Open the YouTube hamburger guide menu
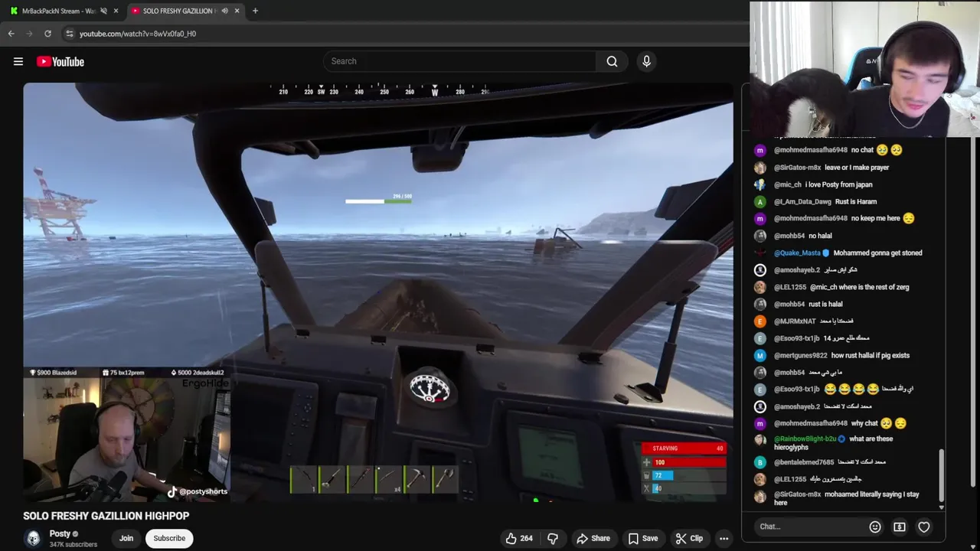Viewport: 980px width, 551px height. [x=18, y=61]
